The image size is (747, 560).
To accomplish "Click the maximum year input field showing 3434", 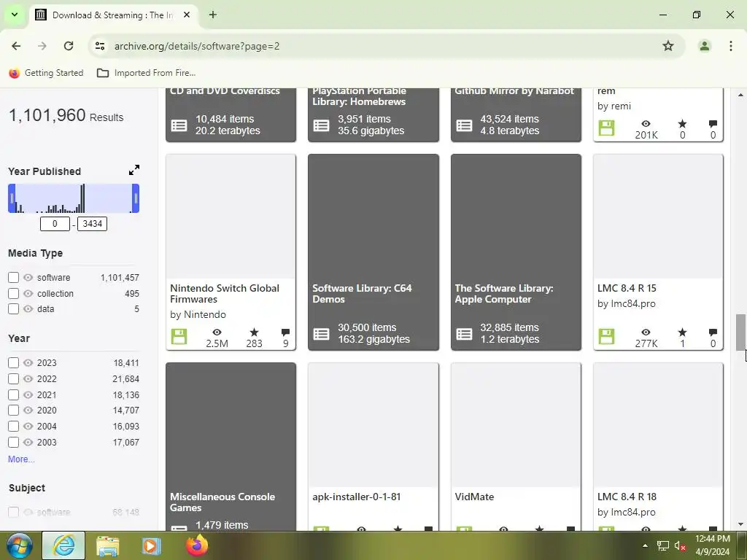I will click(x=93, y=224).
